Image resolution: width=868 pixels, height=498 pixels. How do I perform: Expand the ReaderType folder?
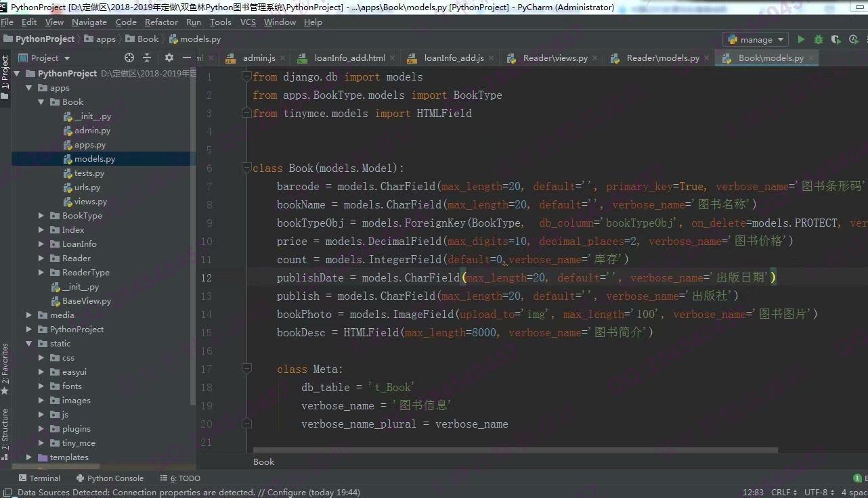pos(41,273)
